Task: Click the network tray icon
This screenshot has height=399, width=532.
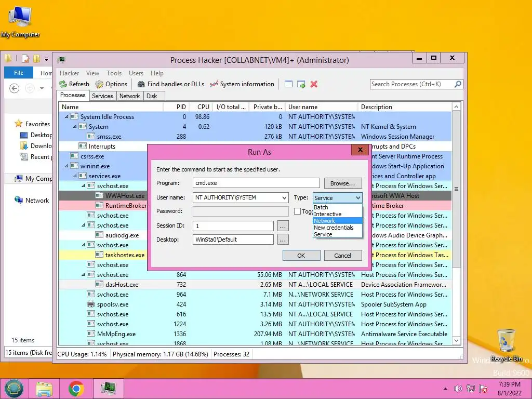Action: (471, 389)
